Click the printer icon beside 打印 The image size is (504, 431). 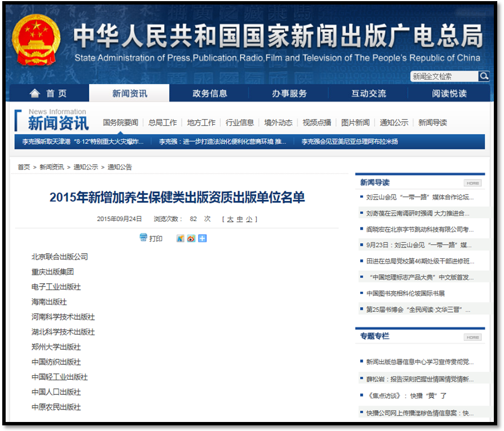143,238
